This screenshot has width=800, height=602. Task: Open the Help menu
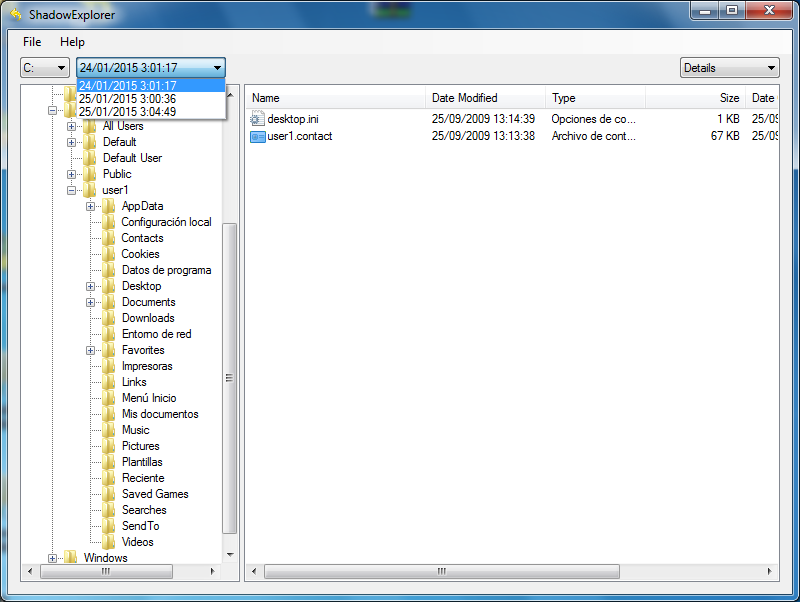tap(72, 42)
